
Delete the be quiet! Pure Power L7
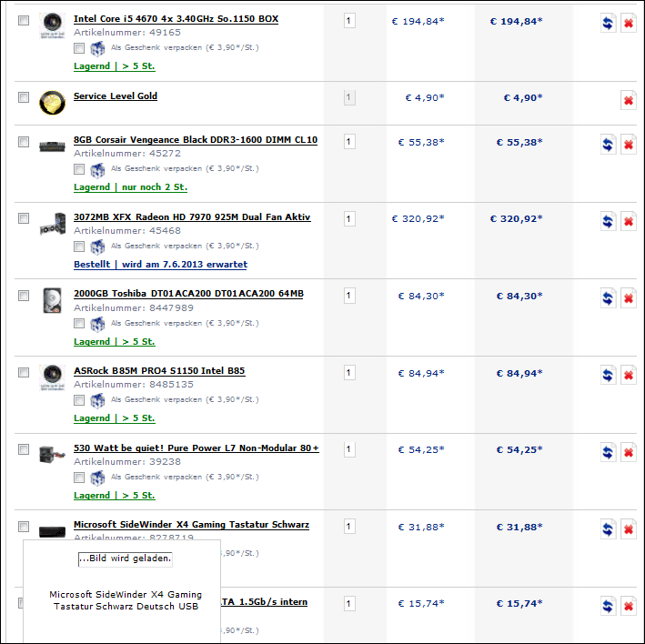628,452
